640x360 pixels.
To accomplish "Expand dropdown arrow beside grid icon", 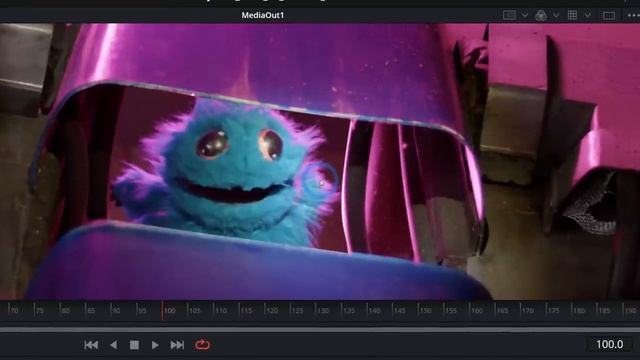I will pos(587,16).
